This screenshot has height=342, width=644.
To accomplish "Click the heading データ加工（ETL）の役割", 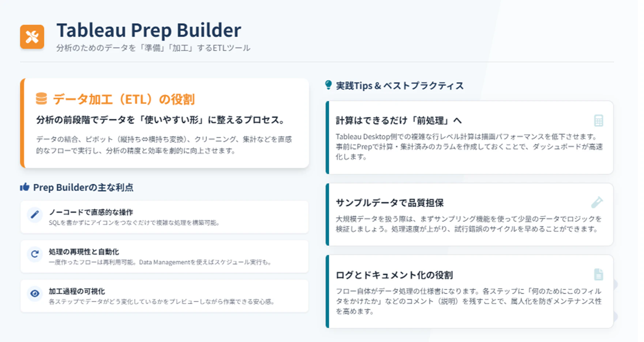I will pos(124,99).
